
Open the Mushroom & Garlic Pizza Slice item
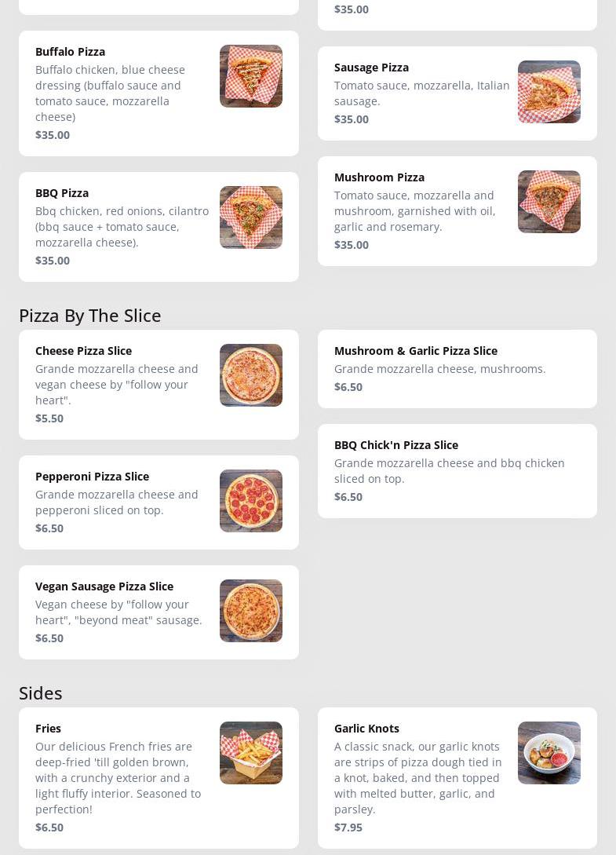click(x=416, y=351)
